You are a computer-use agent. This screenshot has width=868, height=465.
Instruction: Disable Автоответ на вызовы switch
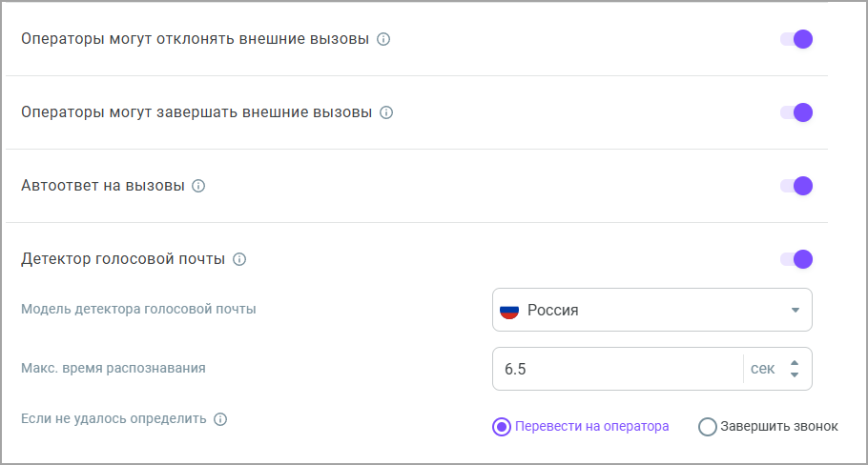coord(796,187)
